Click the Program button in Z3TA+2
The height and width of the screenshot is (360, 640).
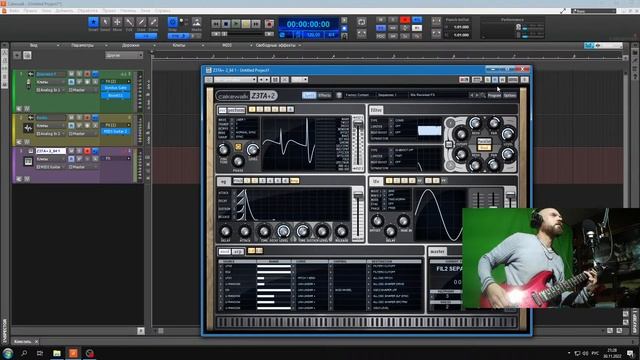coord(494,95)
